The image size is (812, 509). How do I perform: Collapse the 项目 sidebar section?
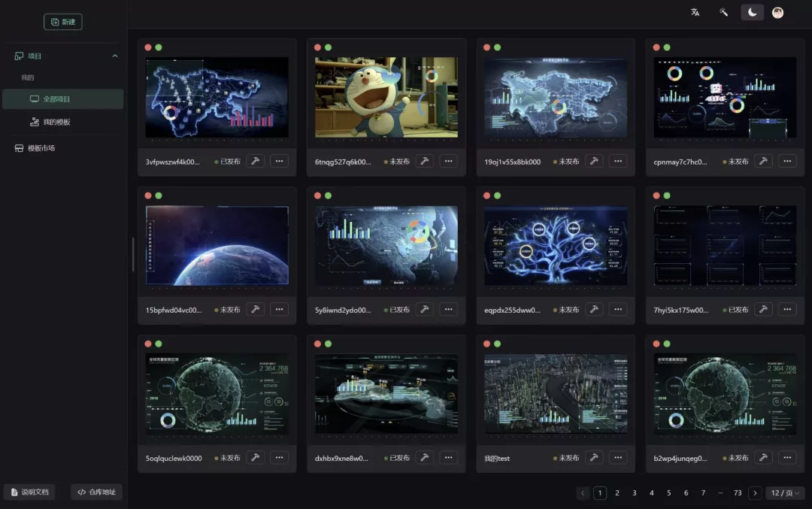point(115,56)
